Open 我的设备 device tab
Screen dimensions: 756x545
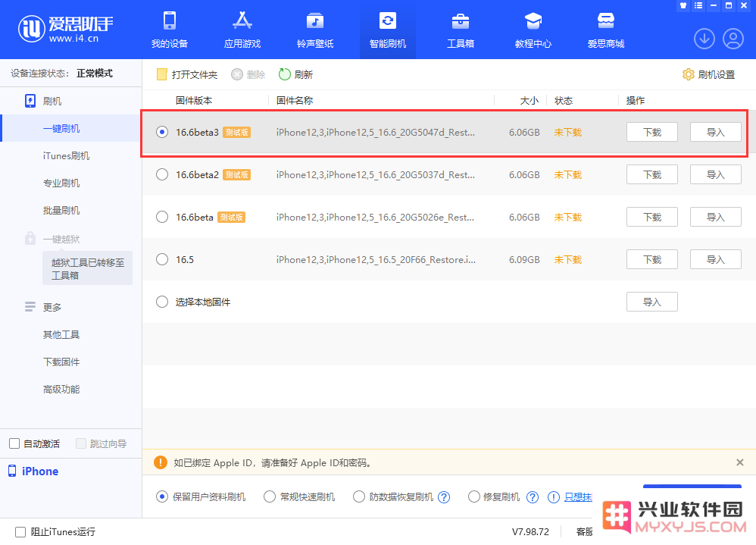click(170, 30)
